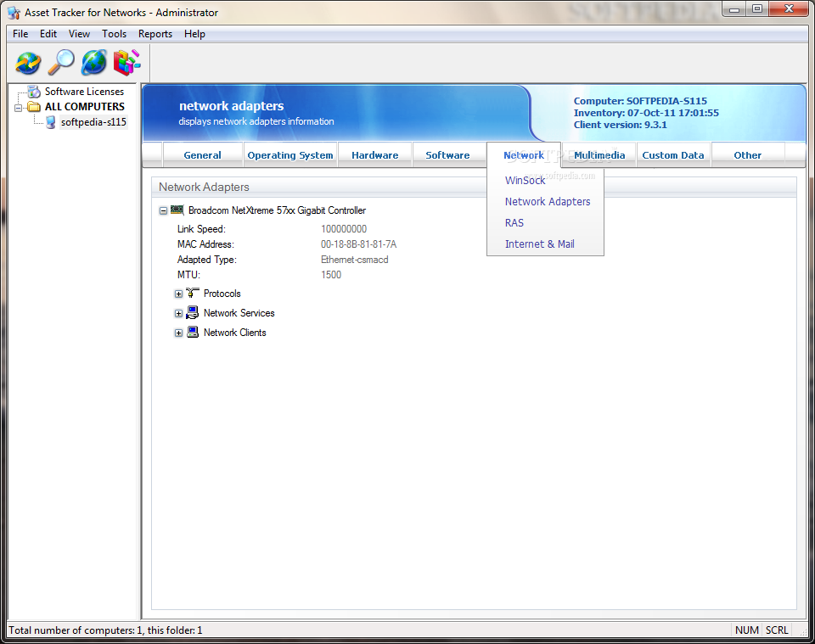
Task: Select the Network Clients label
Action: click(235, 333)
